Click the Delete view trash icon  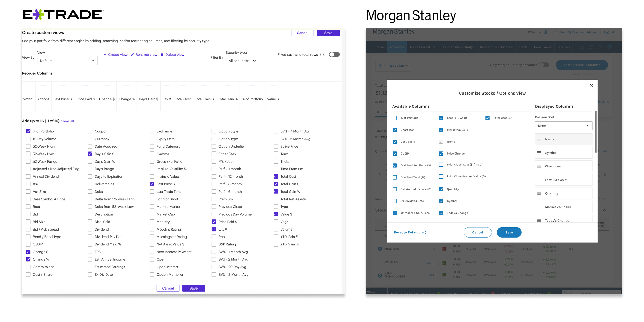tap(162, 55)
